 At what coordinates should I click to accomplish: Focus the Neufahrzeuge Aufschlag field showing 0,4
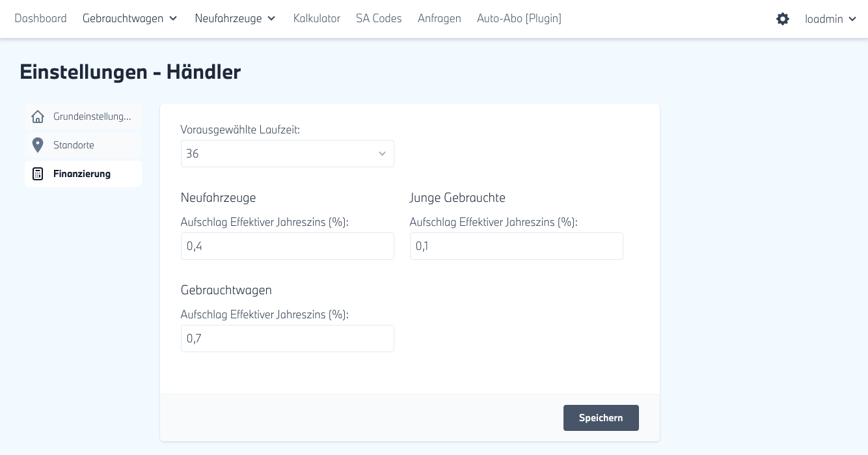tap(287, 246)
